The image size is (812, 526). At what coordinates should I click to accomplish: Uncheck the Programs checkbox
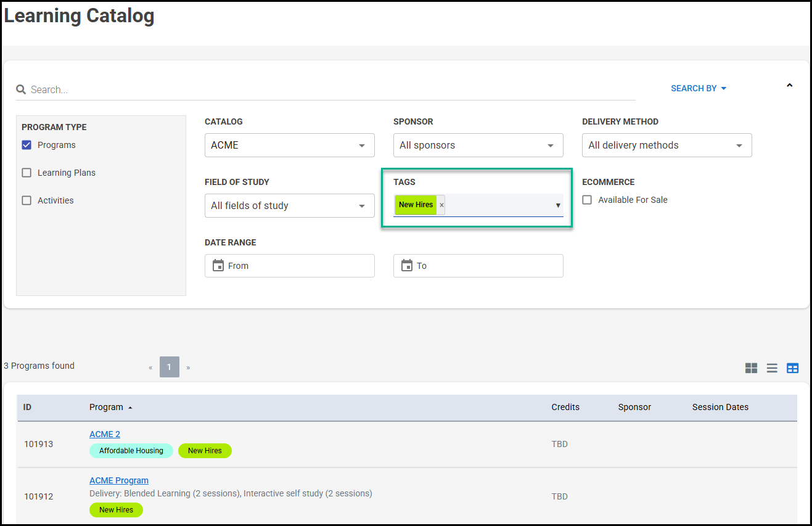[27, 146]
